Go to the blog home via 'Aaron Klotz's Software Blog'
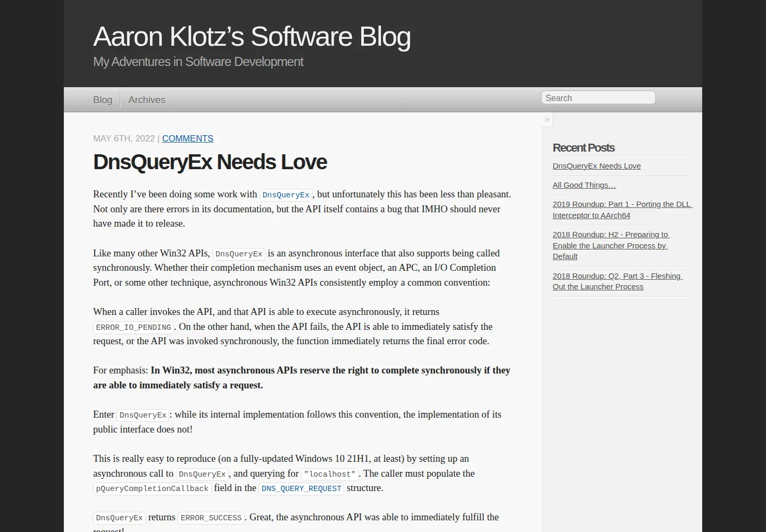766x532 pixels. tap(252, 37)
